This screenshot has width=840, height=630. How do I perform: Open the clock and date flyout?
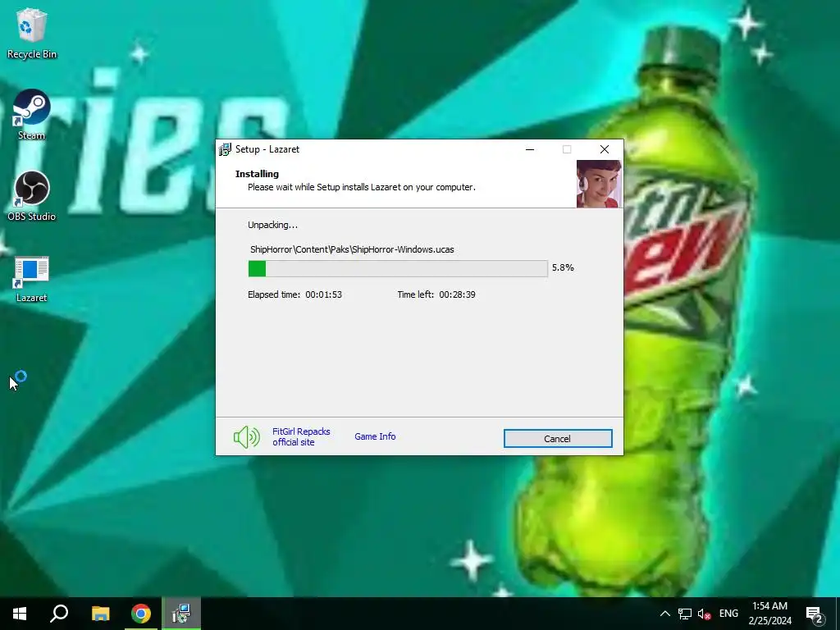click(769, 614)
